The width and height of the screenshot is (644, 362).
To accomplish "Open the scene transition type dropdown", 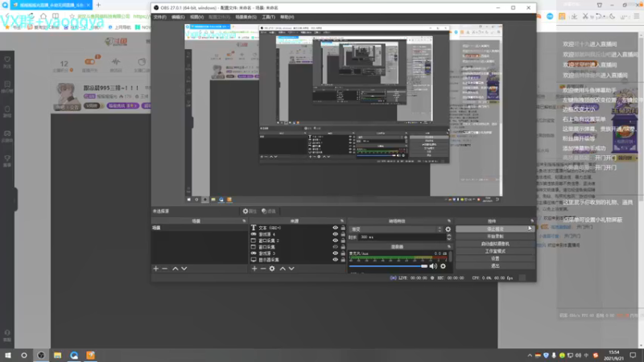I will (x=396, y=229).
